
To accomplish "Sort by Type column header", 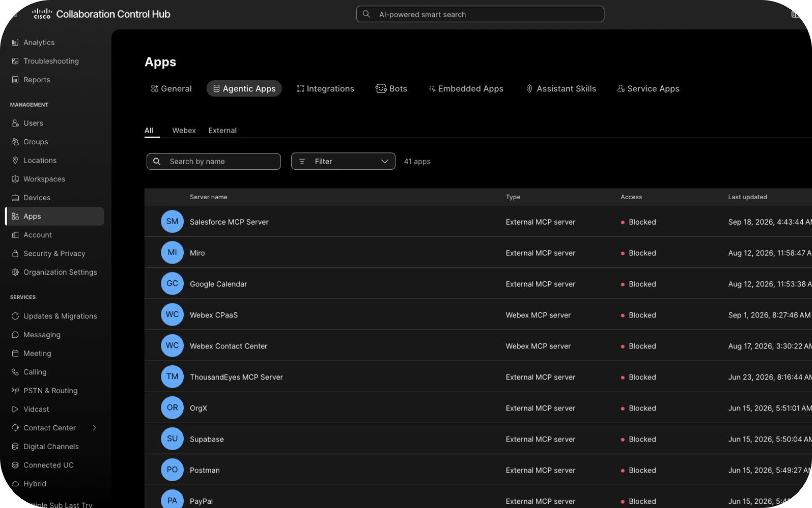I will point(513,197).
